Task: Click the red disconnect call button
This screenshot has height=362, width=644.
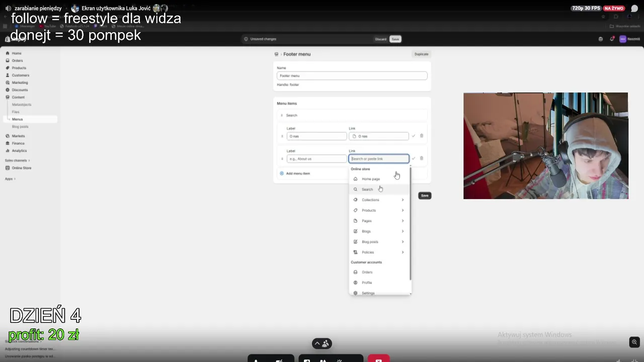Action: click(x=379, y=359)
